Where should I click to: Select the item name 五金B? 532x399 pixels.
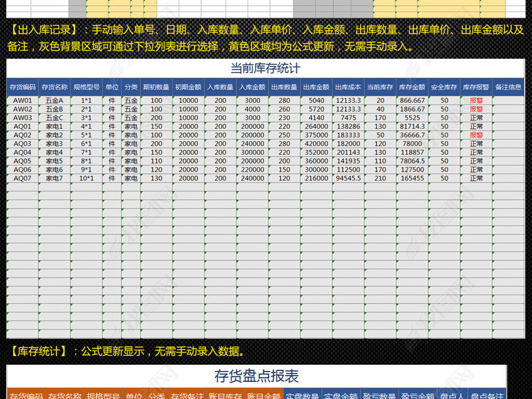[x=55, y=109]
